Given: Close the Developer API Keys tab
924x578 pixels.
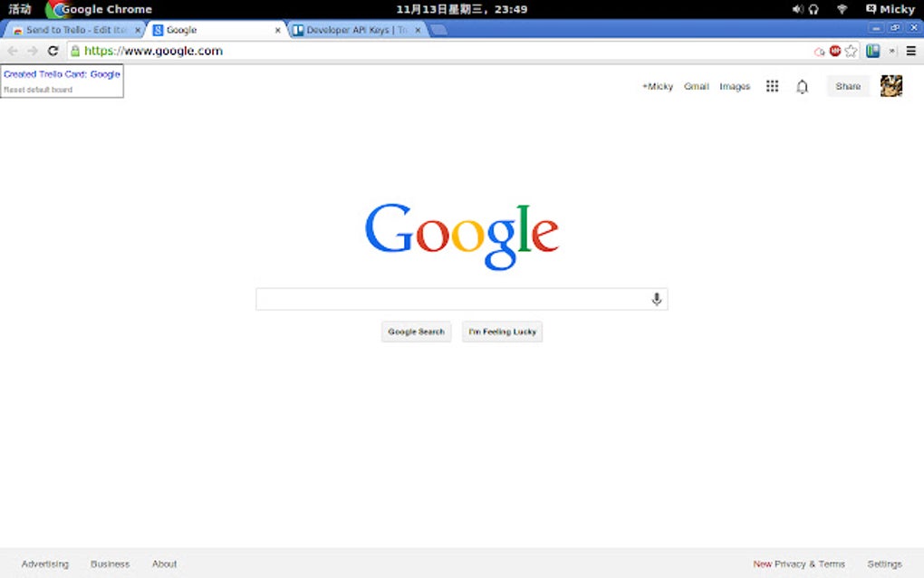Looking at the screenshot, I should click(418, 30).
